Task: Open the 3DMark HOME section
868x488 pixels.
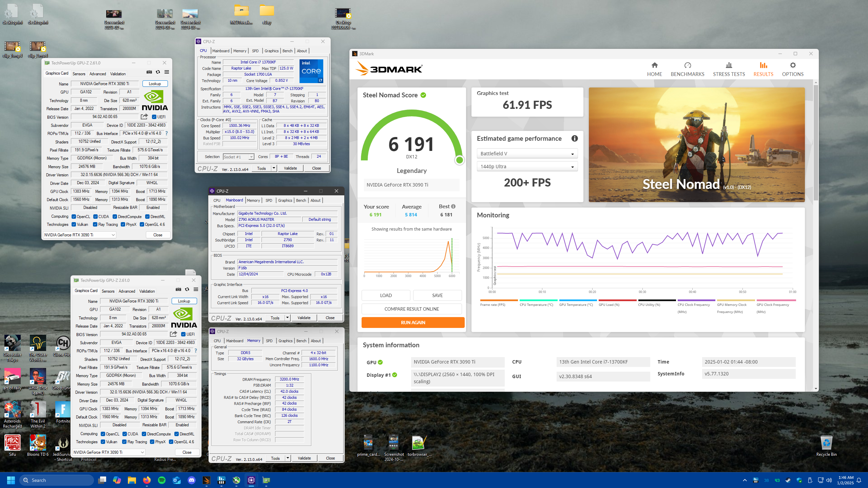Action: (654, 69)
